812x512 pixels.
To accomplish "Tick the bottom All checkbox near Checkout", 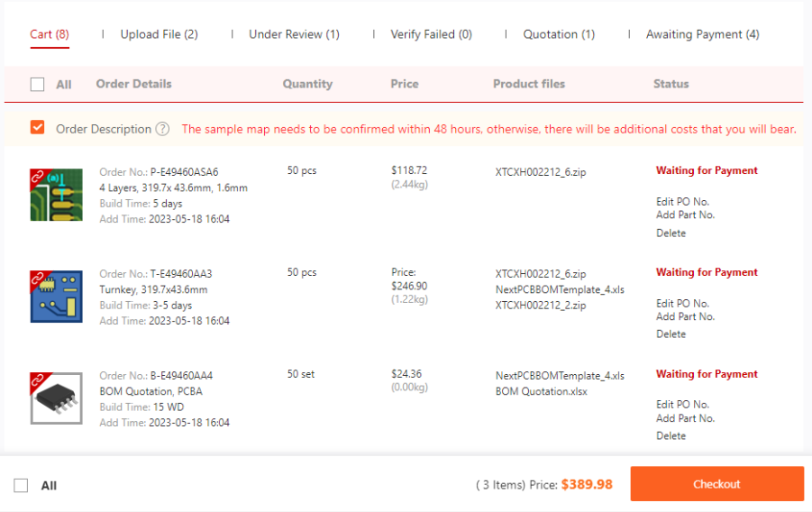I will [x=21, y=486].
